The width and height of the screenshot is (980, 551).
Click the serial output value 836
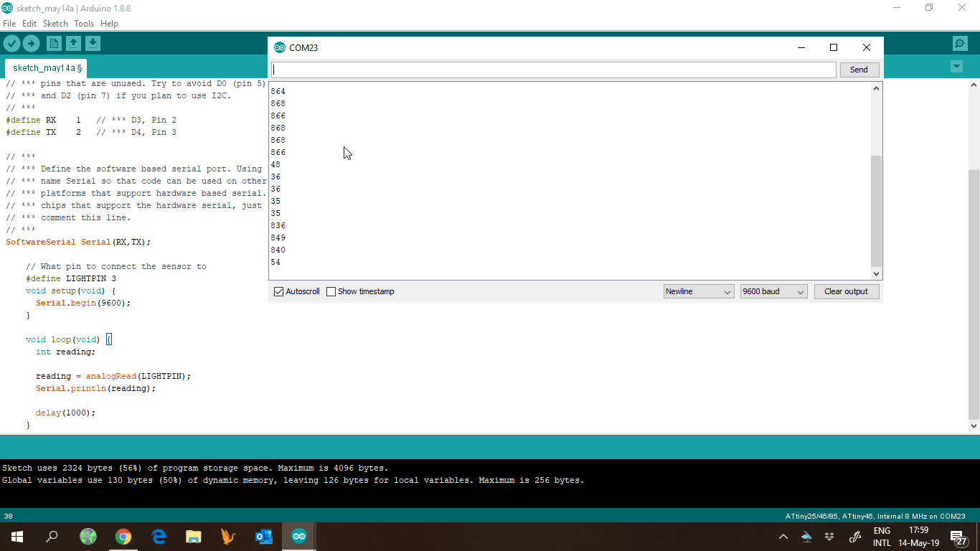coord(278,225)
